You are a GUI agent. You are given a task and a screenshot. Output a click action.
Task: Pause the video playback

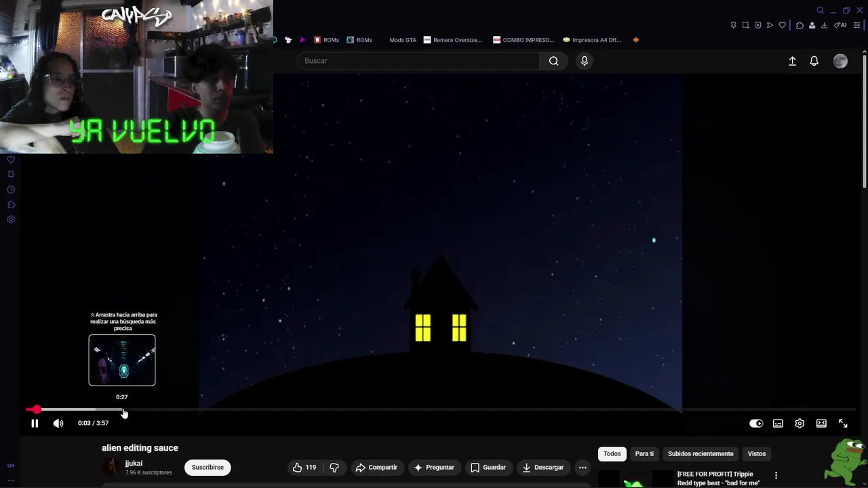click(35, 424)
